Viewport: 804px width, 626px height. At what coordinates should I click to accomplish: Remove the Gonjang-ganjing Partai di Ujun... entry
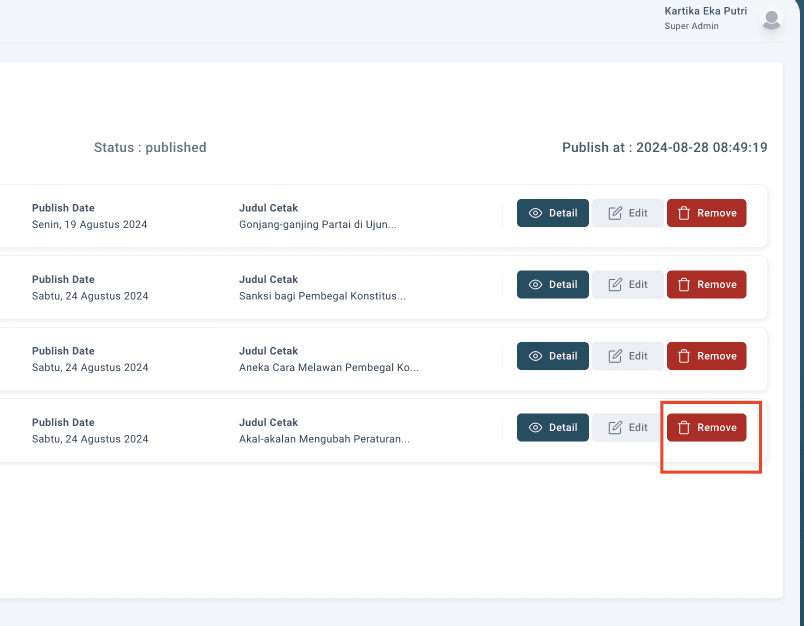click(x=707, y=213)
